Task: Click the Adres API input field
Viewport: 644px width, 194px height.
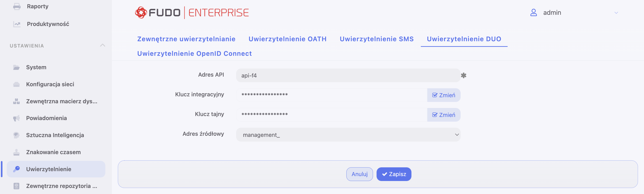Action: tap(348, 75)
